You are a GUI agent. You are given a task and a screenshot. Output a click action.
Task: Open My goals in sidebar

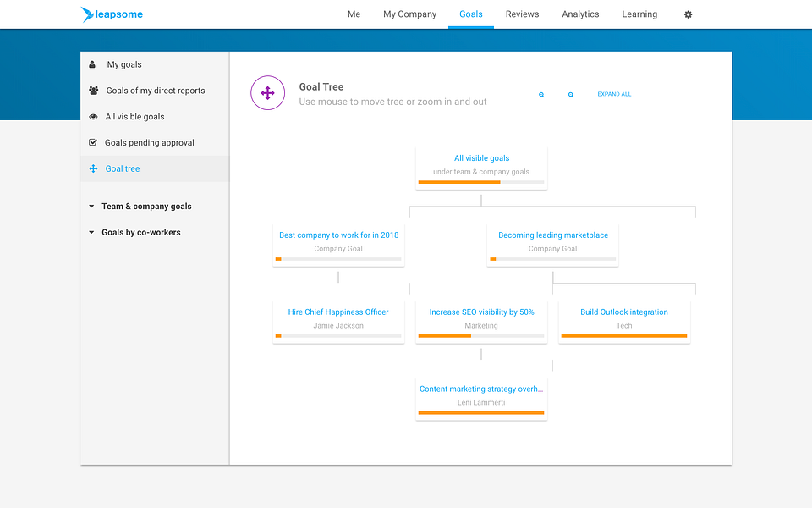154,64
